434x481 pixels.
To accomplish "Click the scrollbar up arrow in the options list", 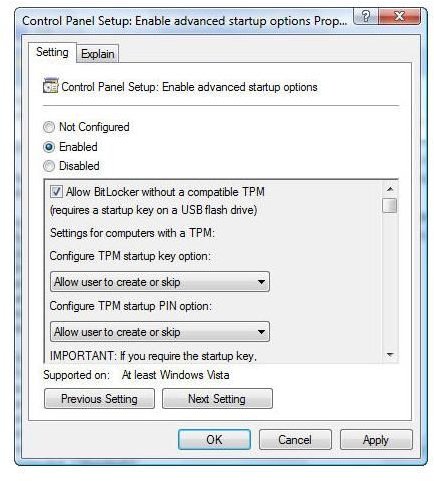I will click(390, 189).
